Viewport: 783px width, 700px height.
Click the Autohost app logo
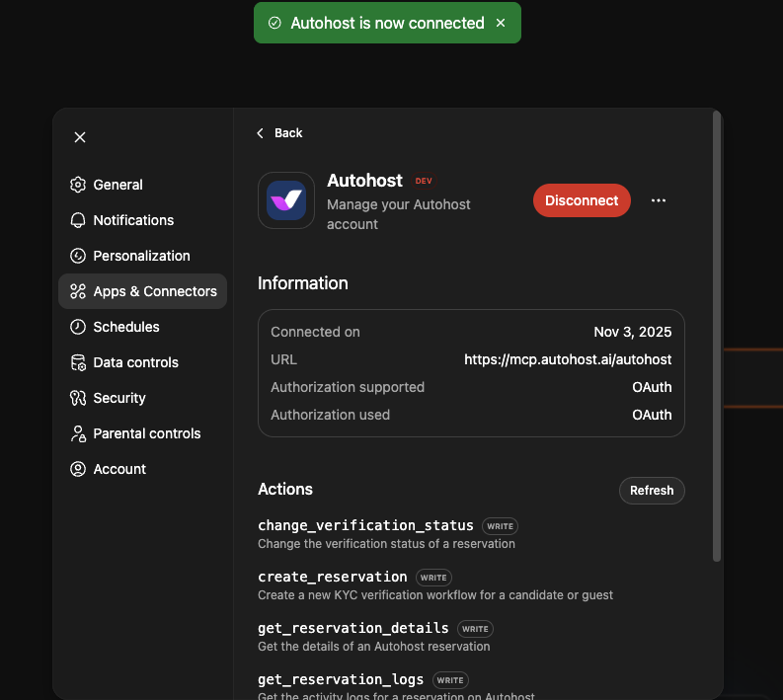286,200
